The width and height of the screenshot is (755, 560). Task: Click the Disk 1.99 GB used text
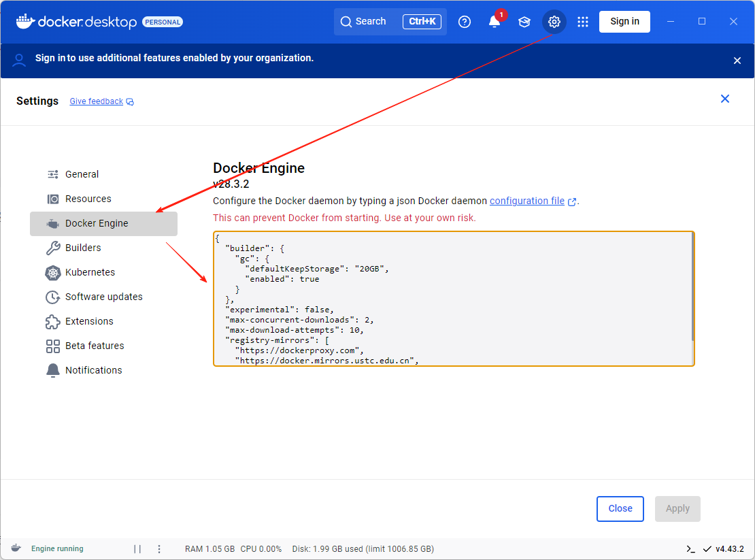(x=363, y=549)
